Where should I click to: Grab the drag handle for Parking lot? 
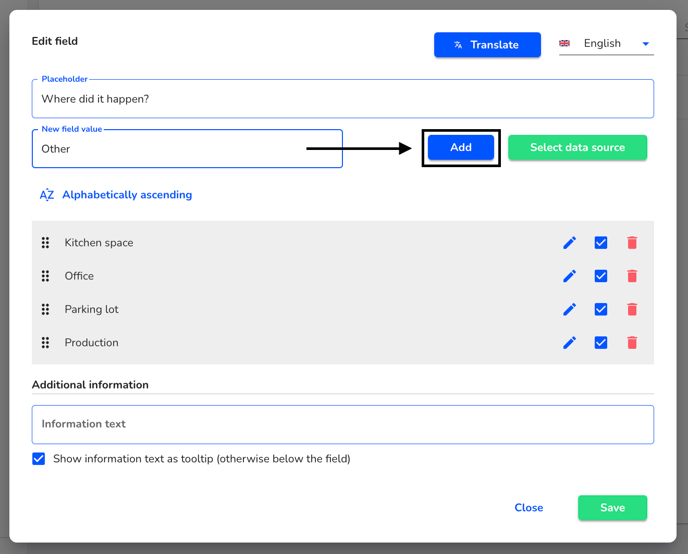[45, 309]
